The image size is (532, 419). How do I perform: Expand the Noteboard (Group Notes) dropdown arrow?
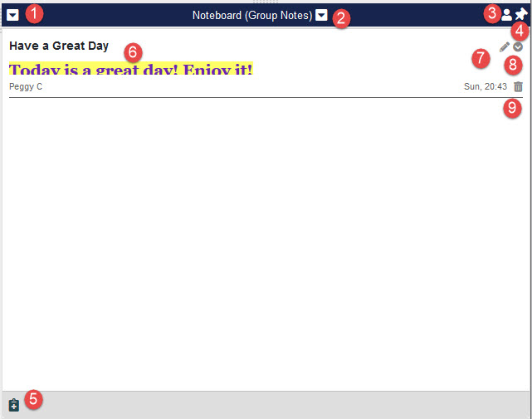(x=321, y=15)
